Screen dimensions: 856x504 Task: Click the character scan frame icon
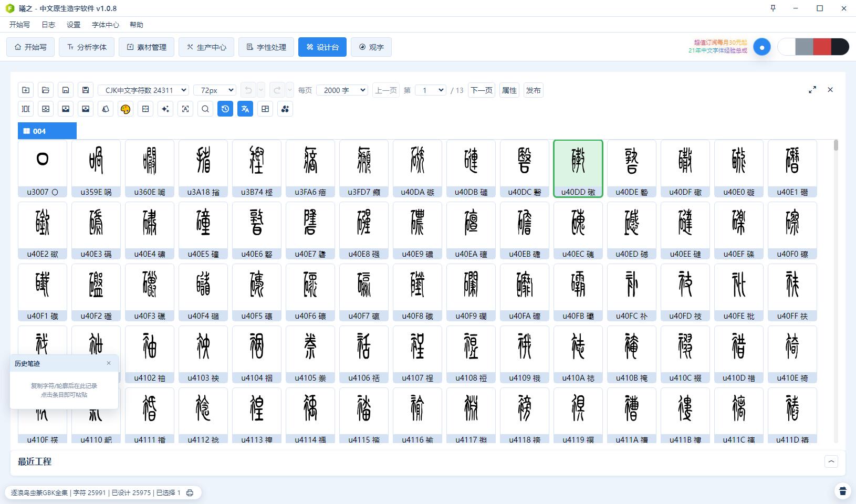[x=185, y=109]
